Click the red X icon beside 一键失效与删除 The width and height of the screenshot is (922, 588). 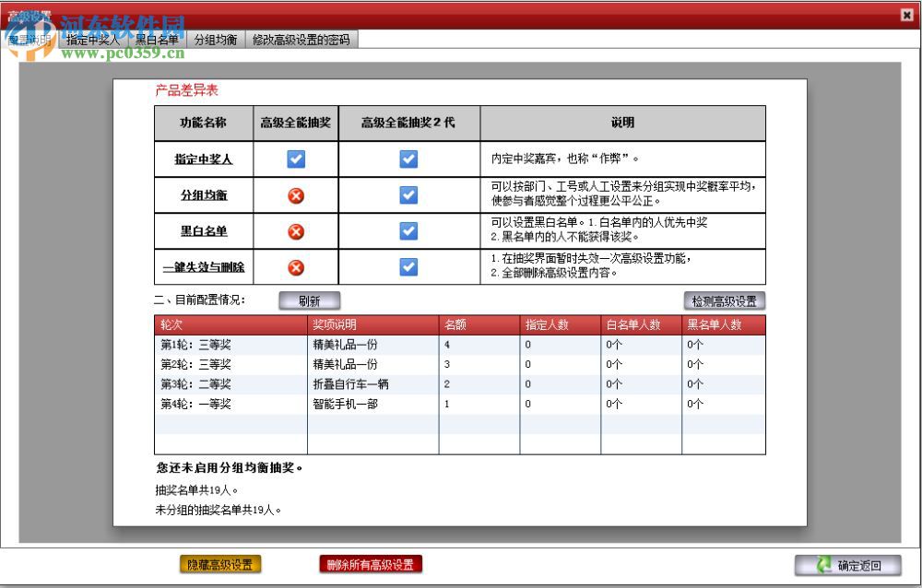[296, 267]
